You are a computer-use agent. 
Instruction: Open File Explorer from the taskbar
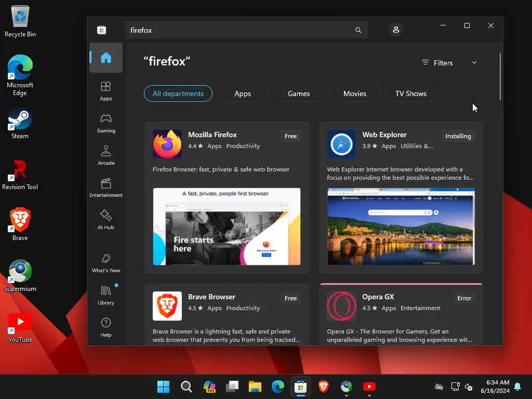pyautogui.click(x=255, y=387)
